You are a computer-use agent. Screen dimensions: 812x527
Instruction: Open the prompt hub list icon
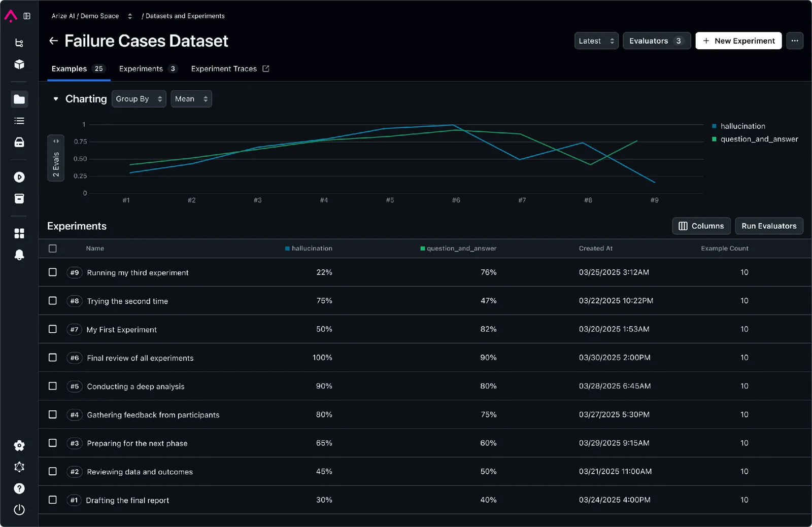coord(19,121)
